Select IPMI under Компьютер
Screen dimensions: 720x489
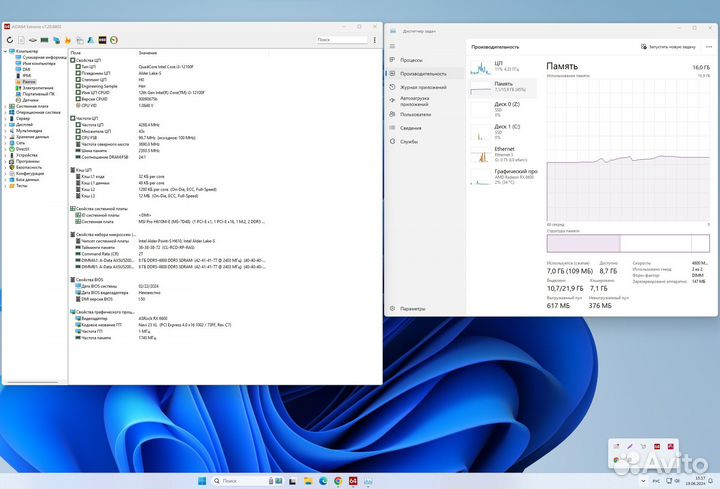point(23,75)
